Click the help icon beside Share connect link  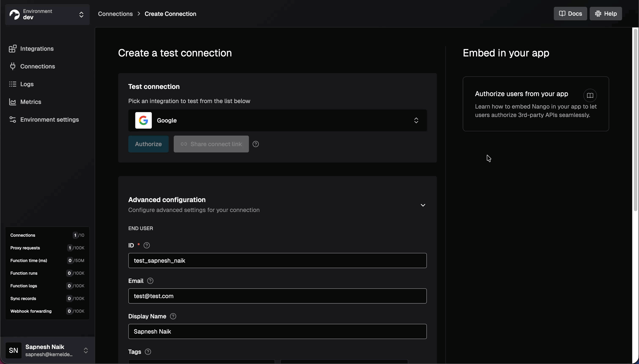pyautogui.click(x=256, y=144)
